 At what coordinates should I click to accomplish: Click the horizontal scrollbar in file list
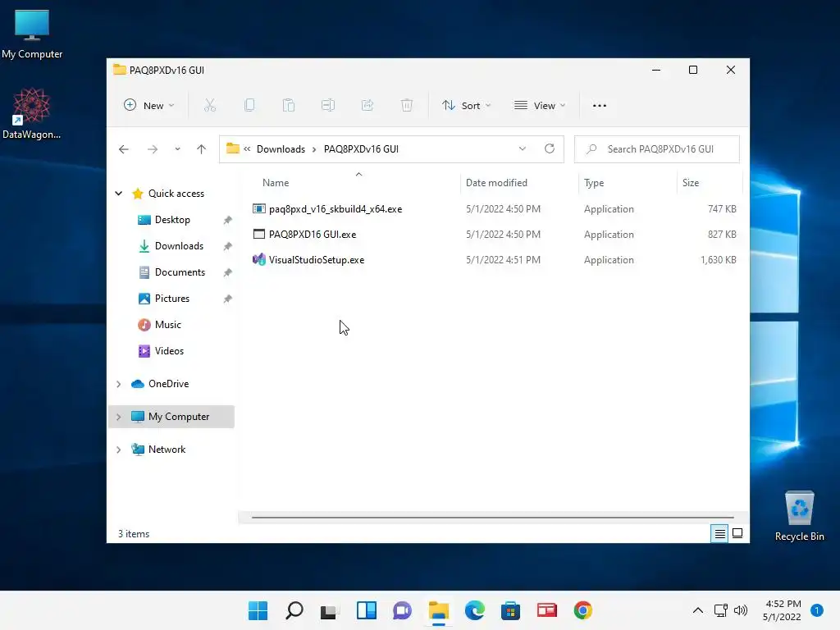pyautogui.click(x=492, y=518)
